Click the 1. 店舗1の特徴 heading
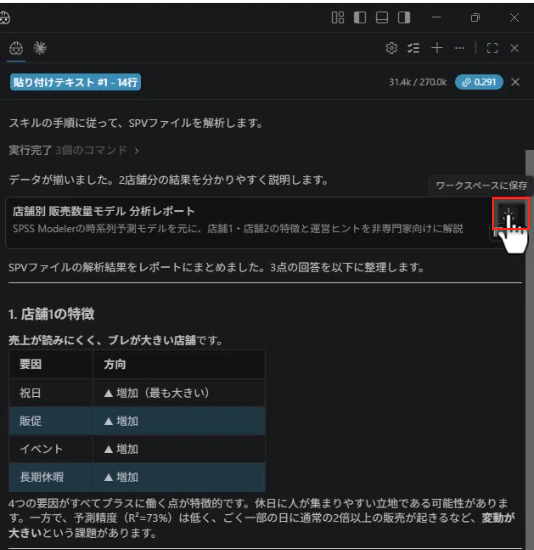Viewport: 534px width, 550px height. (x=52, y=314)
